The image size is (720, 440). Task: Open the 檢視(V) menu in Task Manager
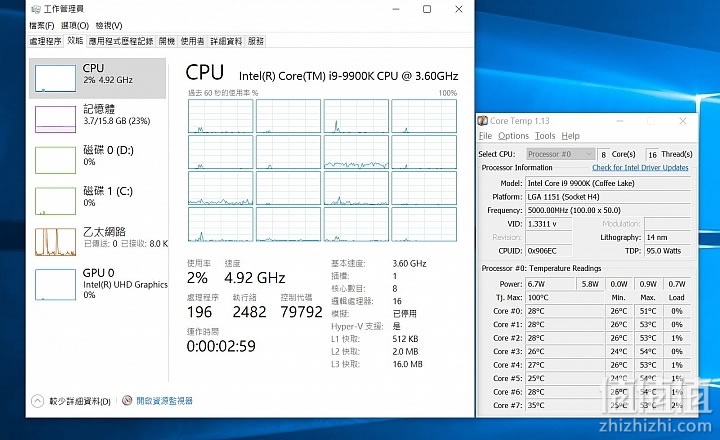pos(109,25)
